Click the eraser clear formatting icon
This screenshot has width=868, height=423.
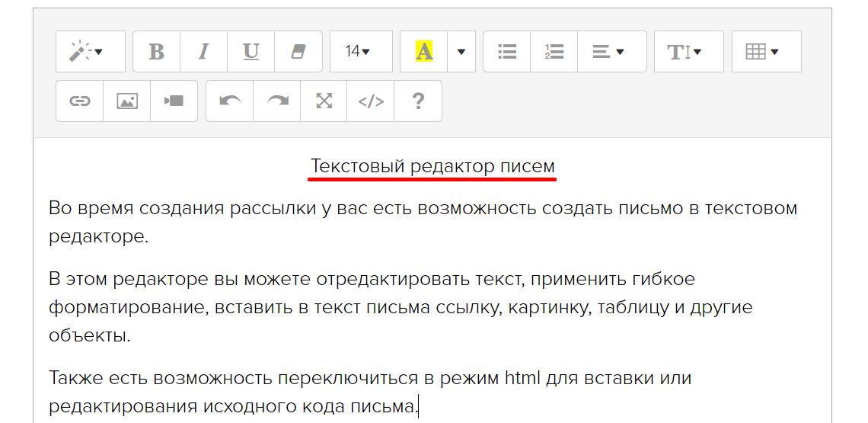coord(298,52)
